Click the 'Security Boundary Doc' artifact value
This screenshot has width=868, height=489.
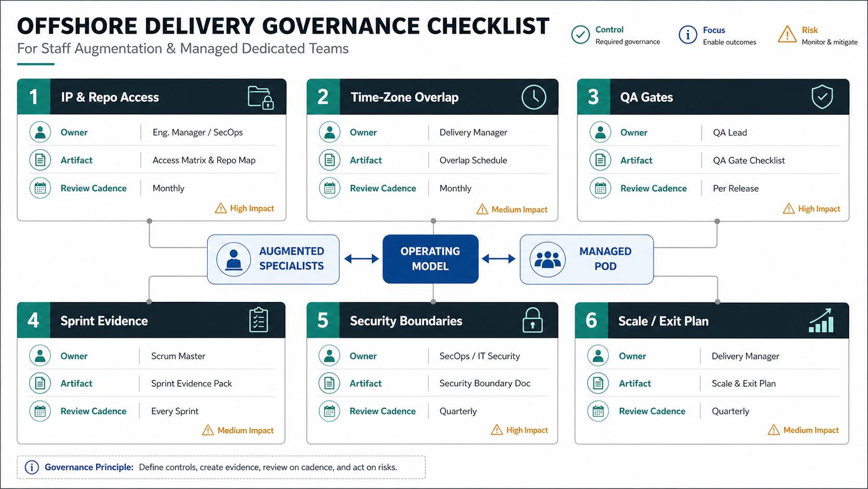point(485,384)
